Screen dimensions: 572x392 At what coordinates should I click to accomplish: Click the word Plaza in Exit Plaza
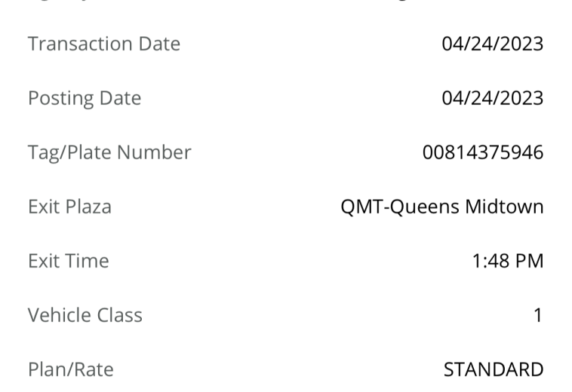click(88, 207)
